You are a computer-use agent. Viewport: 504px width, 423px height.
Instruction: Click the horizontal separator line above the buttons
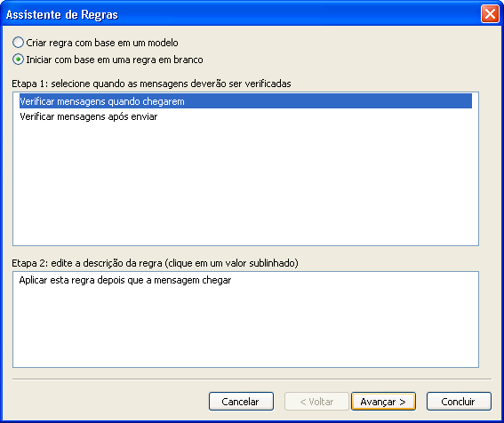(252, 379)
